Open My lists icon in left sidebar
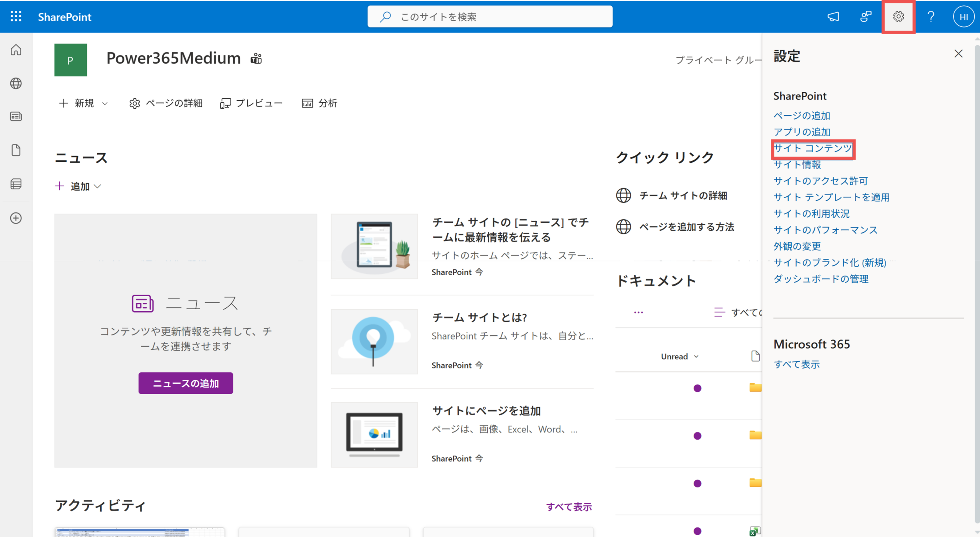The width and height of the screenshot is (980, 537). pyautogui.click(x=16, y=184)
